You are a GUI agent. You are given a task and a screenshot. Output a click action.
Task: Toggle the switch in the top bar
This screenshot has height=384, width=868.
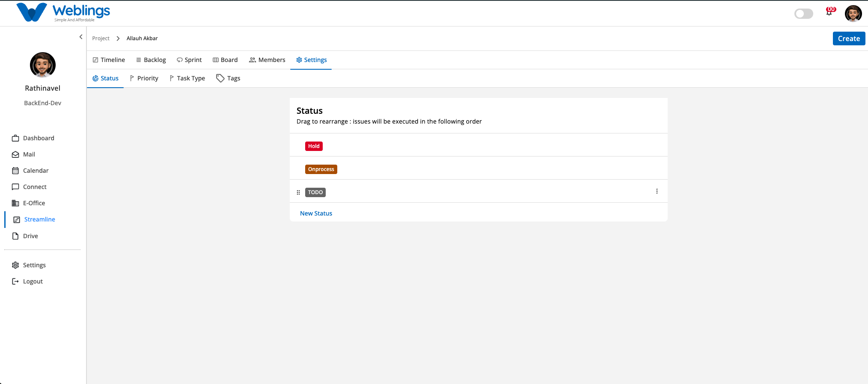click(x=803, y=14)
